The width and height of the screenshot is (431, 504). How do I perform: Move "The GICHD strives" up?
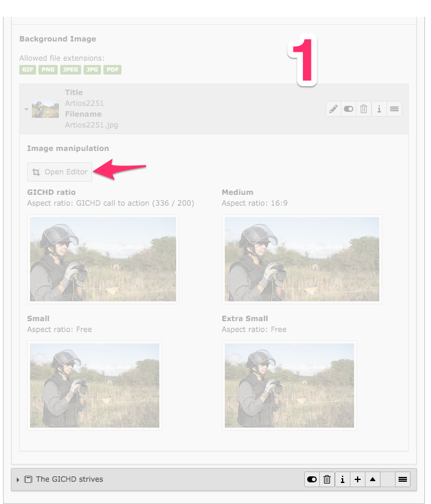(x=373, y=479)
